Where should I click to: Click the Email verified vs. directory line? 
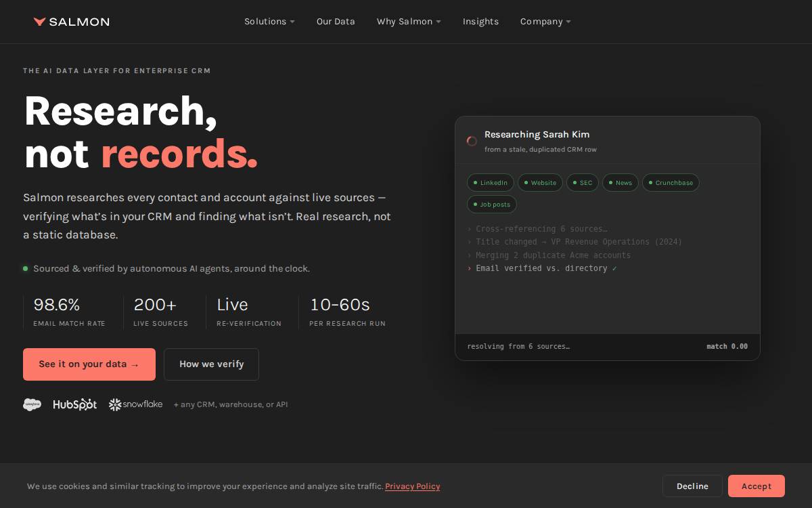coord(542,268)
